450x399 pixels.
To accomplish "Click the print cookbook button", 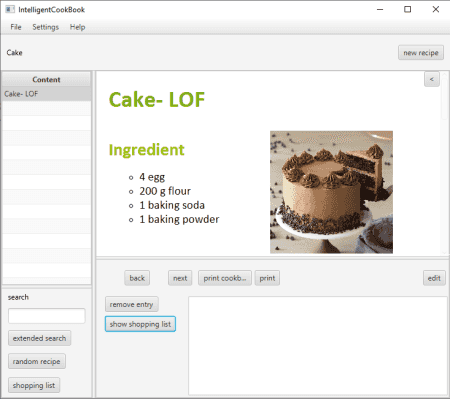I will coord(225,278).
